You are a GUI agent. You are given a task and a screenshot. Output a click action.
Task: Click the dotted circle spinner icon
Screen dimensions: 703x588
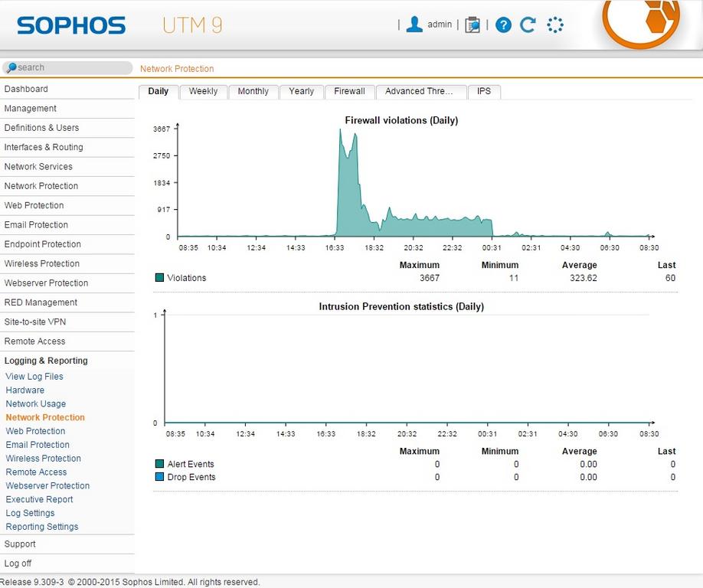pyautogui.click(x=555, y=24)
